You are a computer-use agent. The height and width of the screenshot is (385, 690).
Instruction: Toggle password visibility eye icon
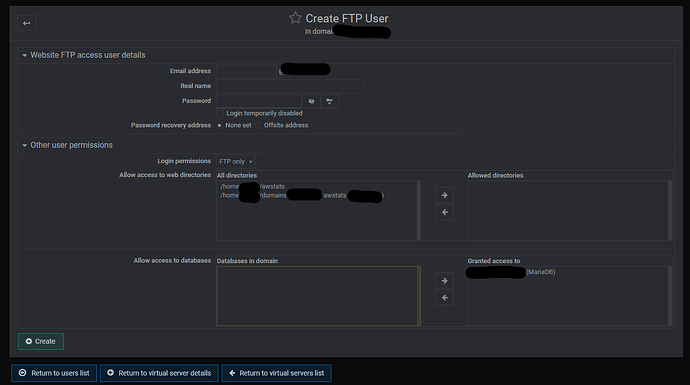point(312,101)
